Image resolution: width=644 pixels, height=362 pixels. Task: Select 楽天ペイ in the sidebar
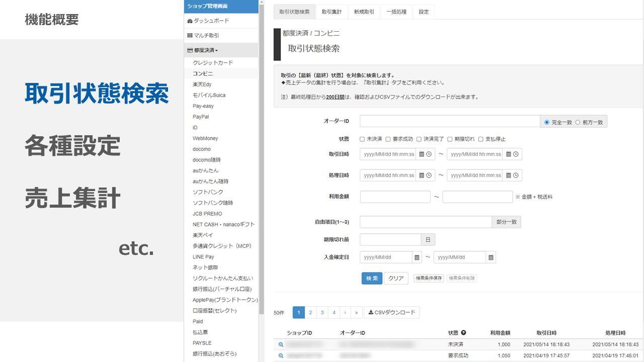click(x=203, y=235)
